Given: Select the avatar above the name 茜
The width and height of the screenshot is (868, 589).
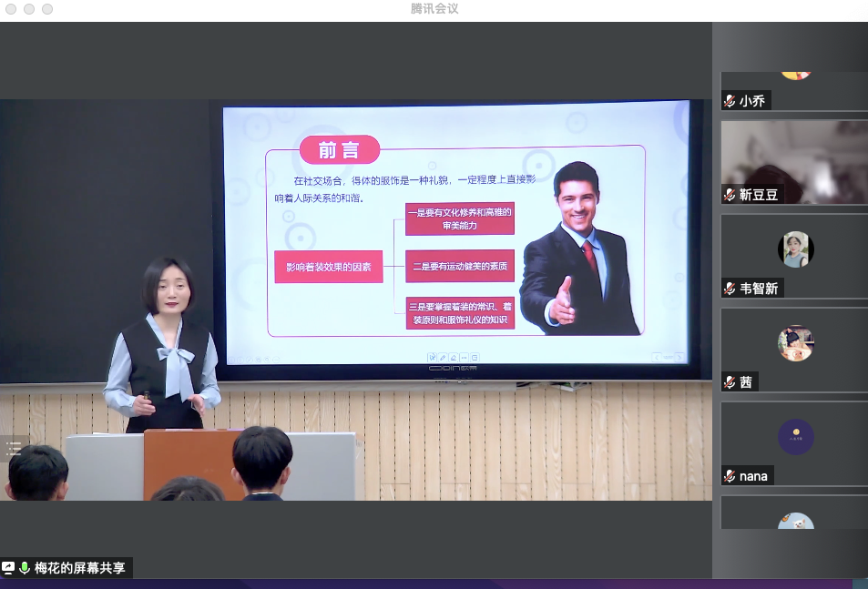Looking at the screenshot, I should (795, 343).
